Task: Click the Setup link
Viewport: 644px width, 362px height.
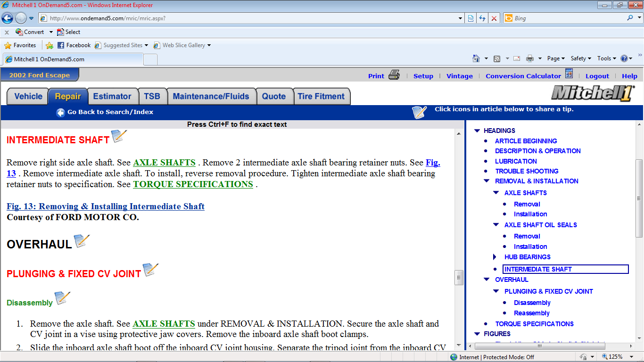Action: click(x=423, y=76)
